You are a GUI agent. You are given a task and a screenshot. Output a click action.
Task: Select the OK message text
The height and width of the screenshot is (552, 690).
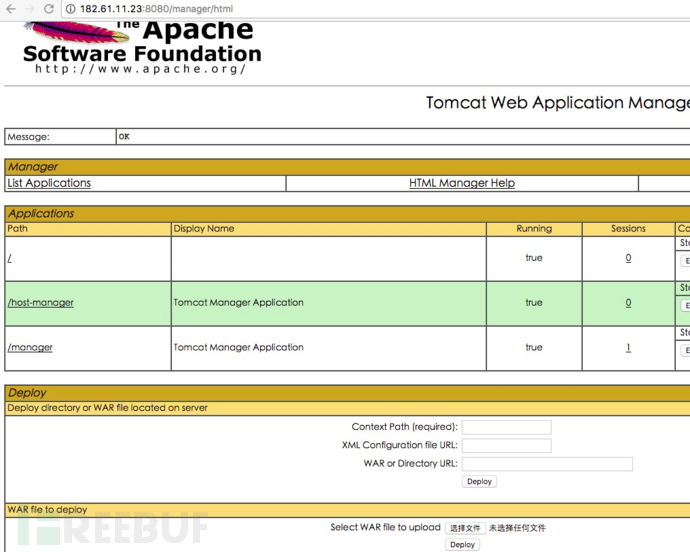(124, 136)
